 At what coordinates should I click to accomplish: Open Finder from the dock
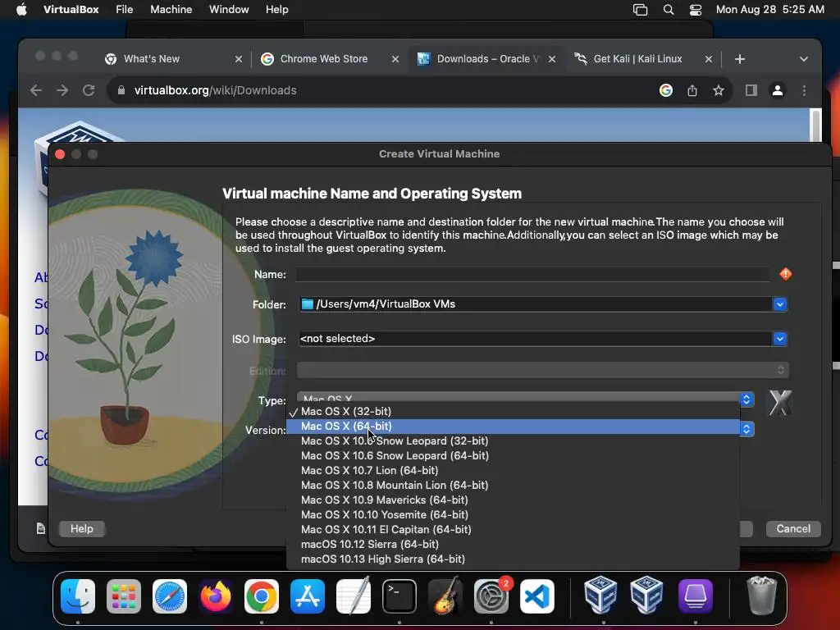[x=78, y=596]
